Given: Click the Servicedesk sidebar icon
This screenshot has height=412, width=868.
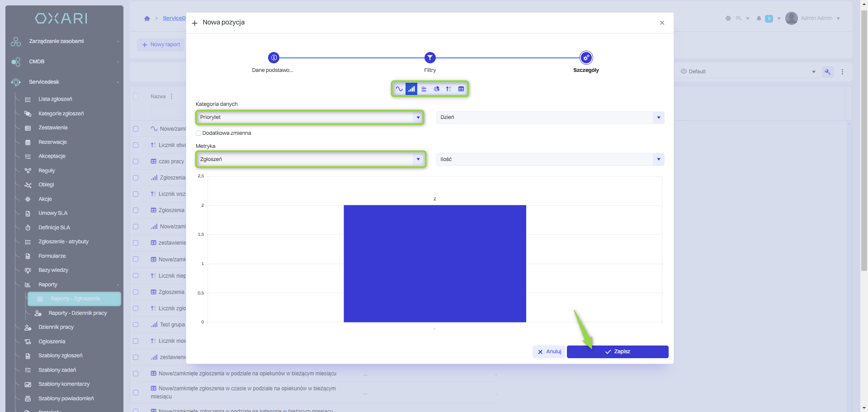Looking at the screenshot, I should tap(16, 82).
